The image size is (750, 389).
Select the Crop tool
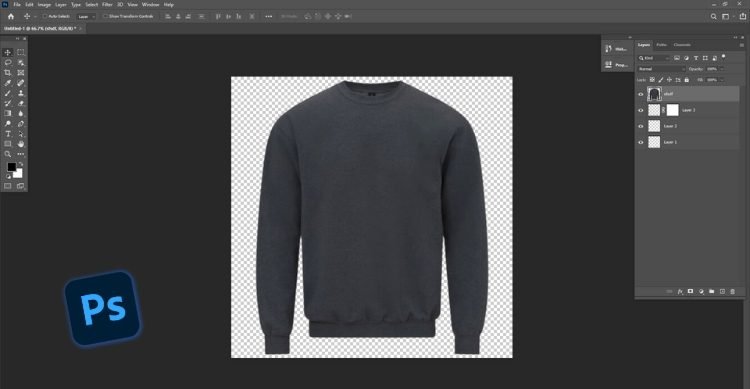click(8, 73)
